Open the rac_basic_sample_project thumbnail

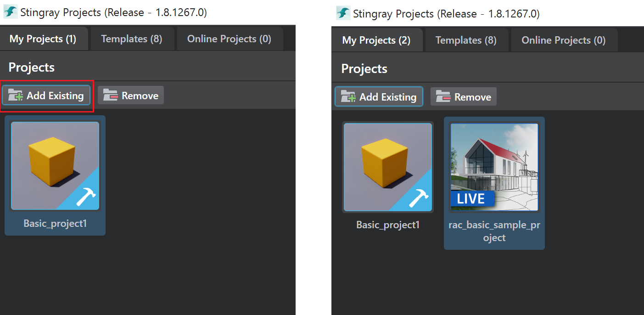494,167
